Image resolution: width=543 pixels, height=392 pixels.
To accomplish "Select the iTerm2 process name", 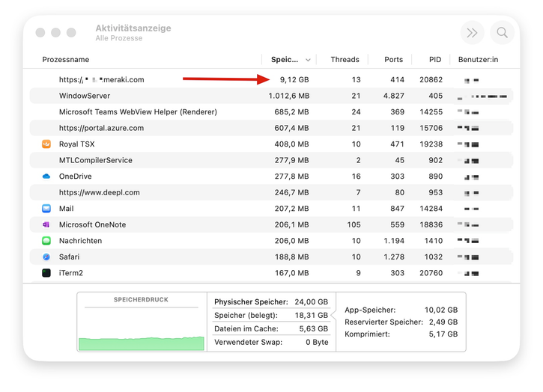I will click(x=70, y=273).
